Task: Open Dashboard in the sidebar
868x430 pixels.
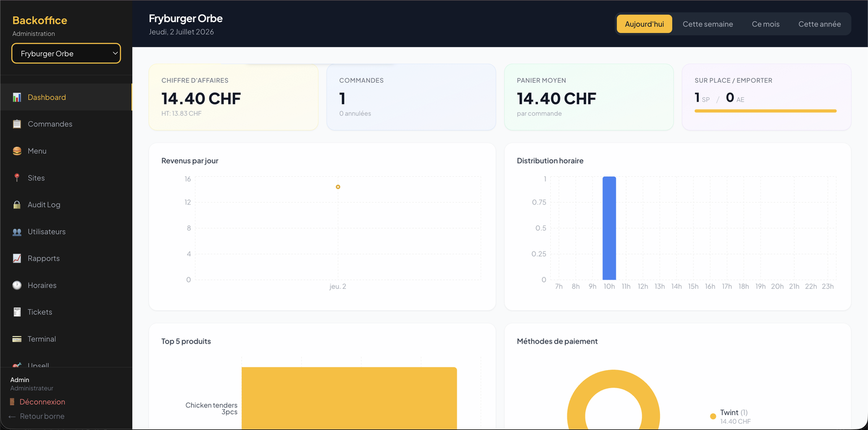Action: (x=66, y=97)
